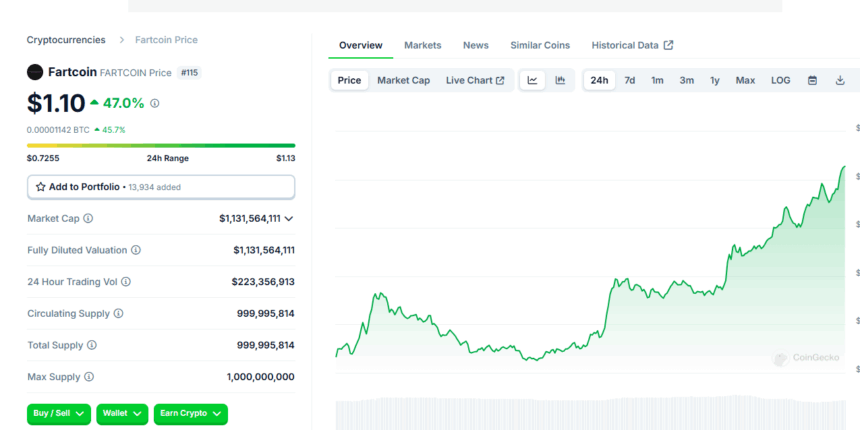Click external link icon on Live Chart
Screen dimensions: 860x430
point(500,81)
